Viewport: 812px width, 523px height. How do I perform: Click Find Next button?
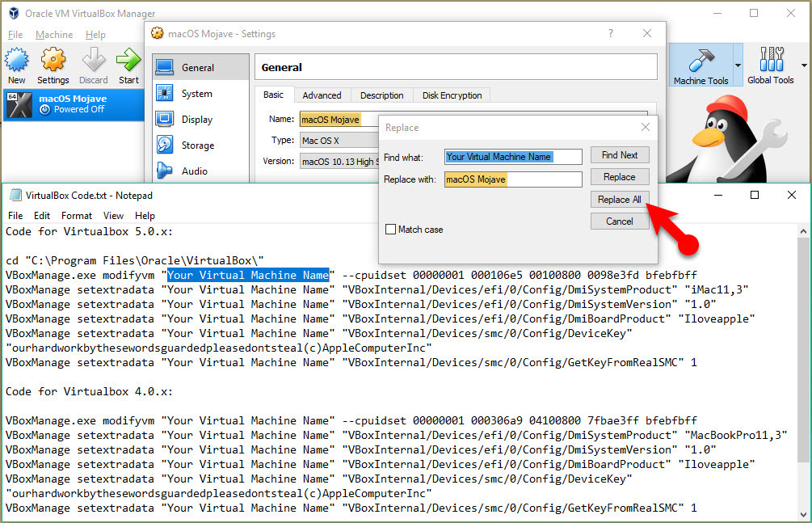(620, 155)
